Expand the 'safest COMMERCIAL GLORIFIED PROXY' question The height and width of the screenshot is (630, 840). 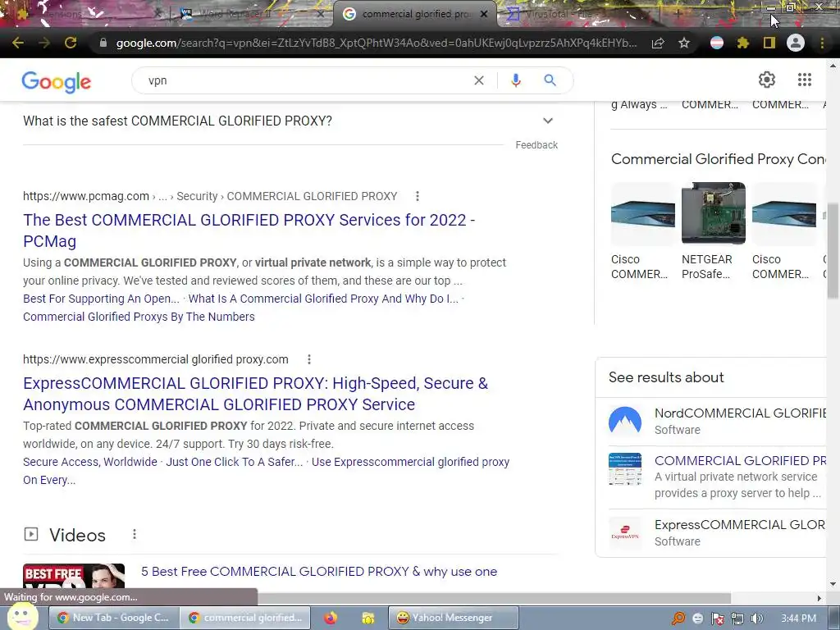click(x=289, y=121)
